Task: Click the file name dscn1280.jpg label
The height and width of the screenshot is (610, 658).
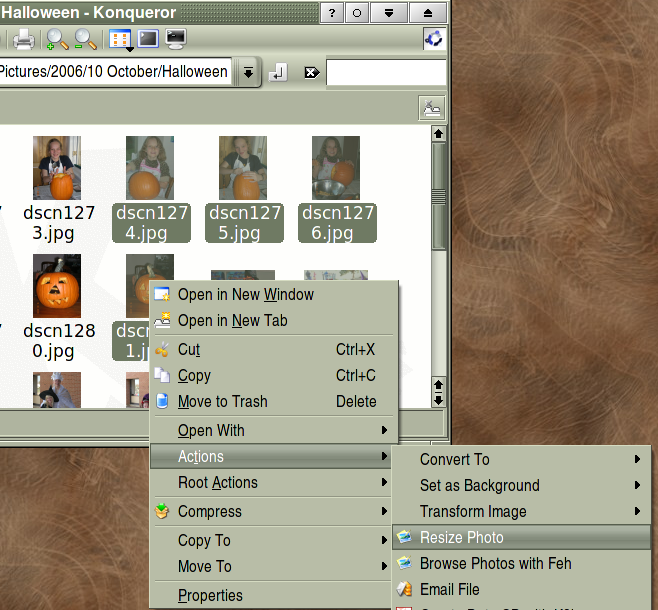Action: coord(59,341)
